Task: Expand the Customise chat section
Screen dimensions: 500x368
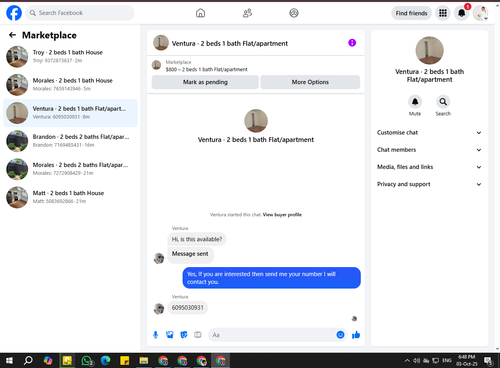Action: 429,133
